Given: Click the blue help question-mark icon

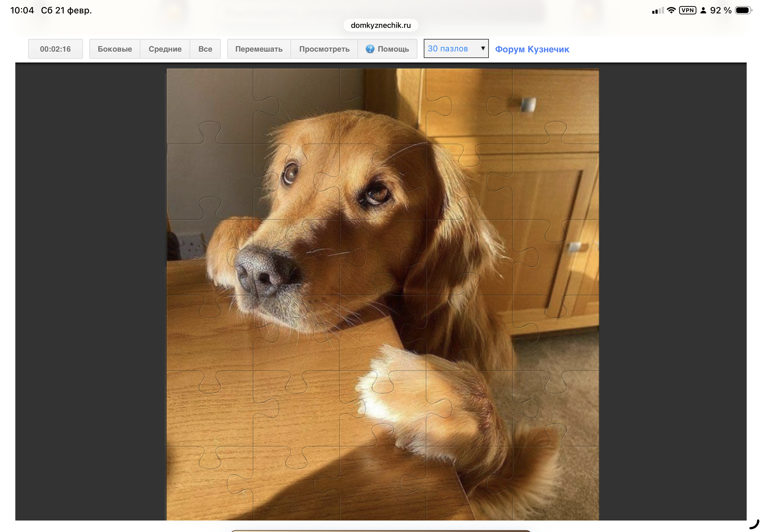Looking at the screenshot, I should pos(370,49).
